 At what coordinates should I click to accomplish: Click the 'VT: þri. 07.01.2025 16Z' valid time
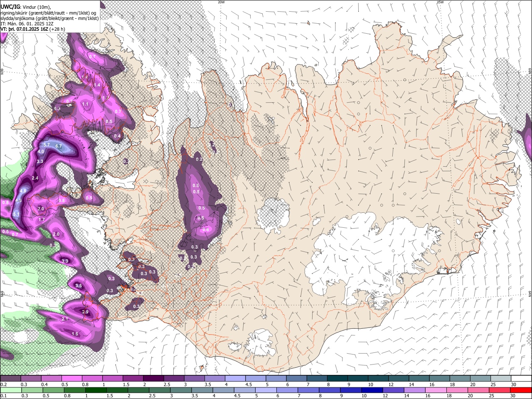(24, 29)
